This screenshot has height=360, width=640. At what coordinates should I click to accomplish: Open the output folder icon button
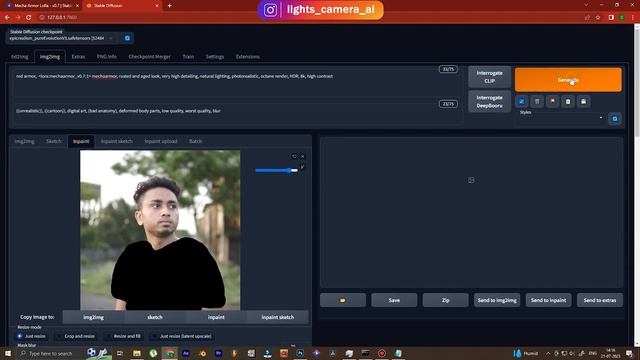click(343, 300)
